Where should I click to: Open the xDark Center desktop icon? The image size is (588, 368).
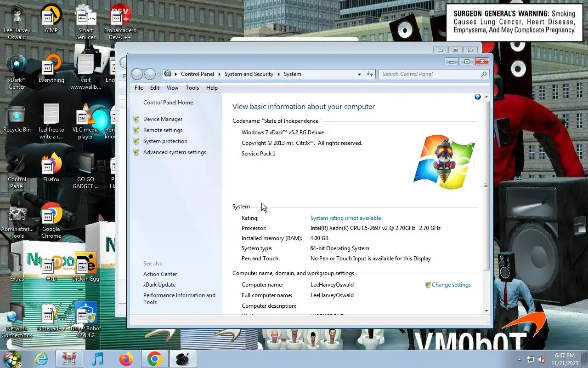pyautogui.click(x=17, y=72)
